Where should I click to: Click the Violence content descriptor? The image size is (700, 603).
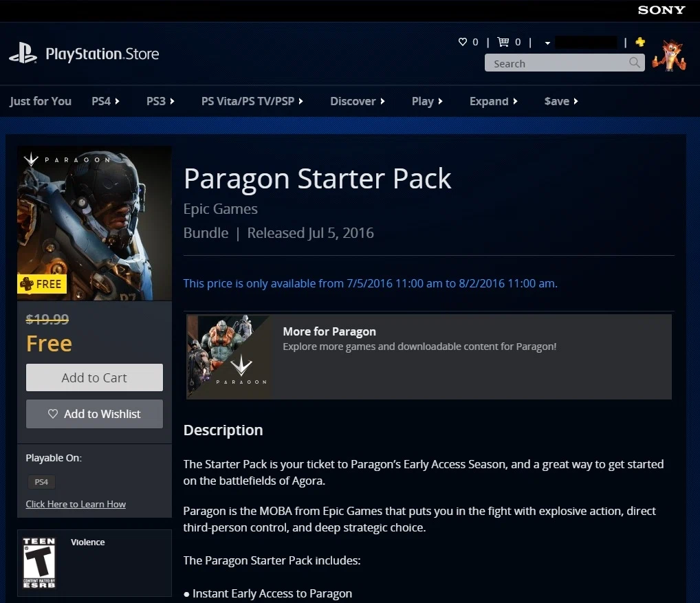[x=88, y=542]
